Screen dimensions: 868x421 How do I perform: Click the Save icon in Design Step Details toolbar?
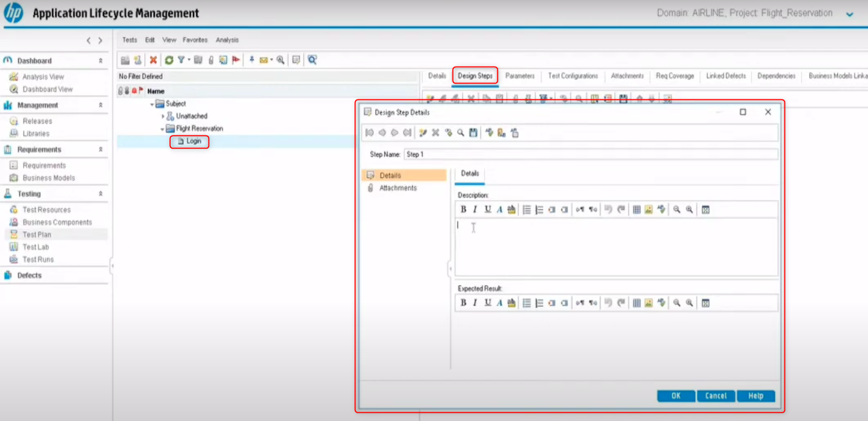point(473,133)
